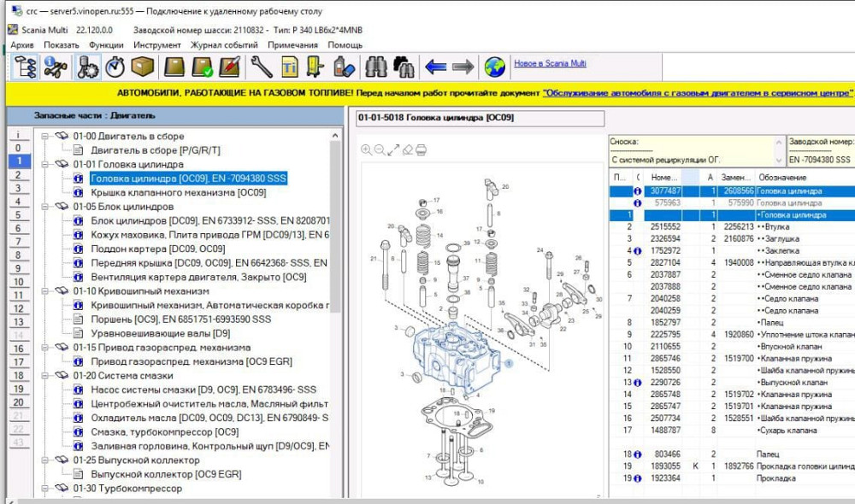Click info icon beside part 3077487
Image resolution: width=855 pixels, height=504 pixels.
point(638,191)
